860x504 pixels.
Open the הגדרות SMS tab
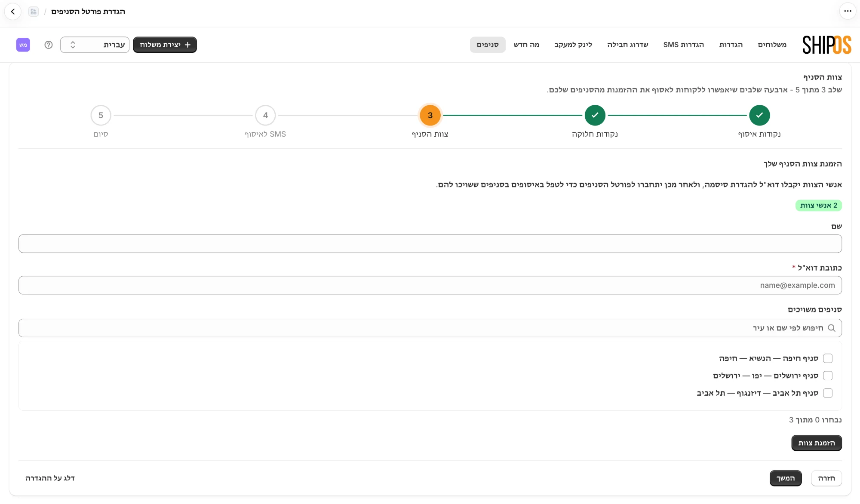coord(683,45)
